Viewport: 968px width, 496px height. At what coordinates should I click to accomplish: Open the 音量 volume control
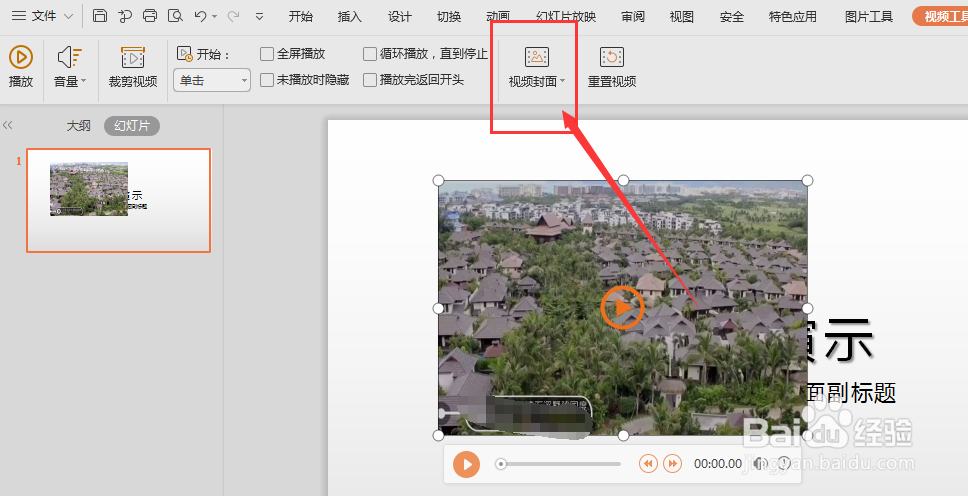(70, 66)
